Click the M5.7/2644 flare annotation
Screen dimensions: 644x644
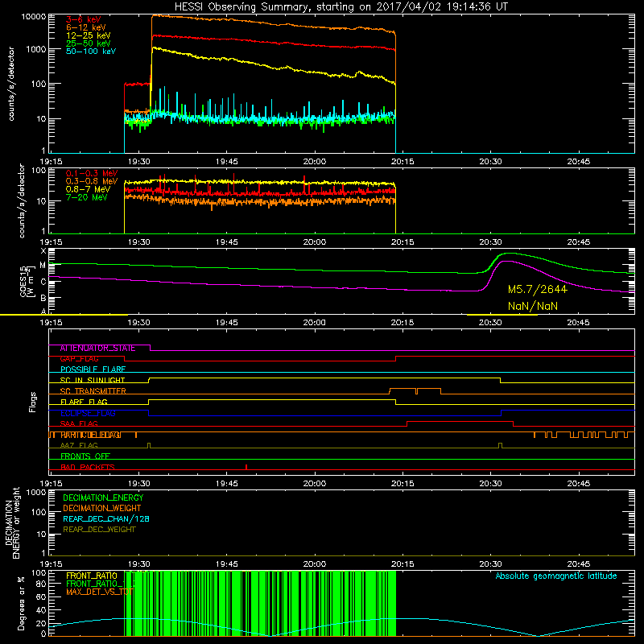(537, 289)
